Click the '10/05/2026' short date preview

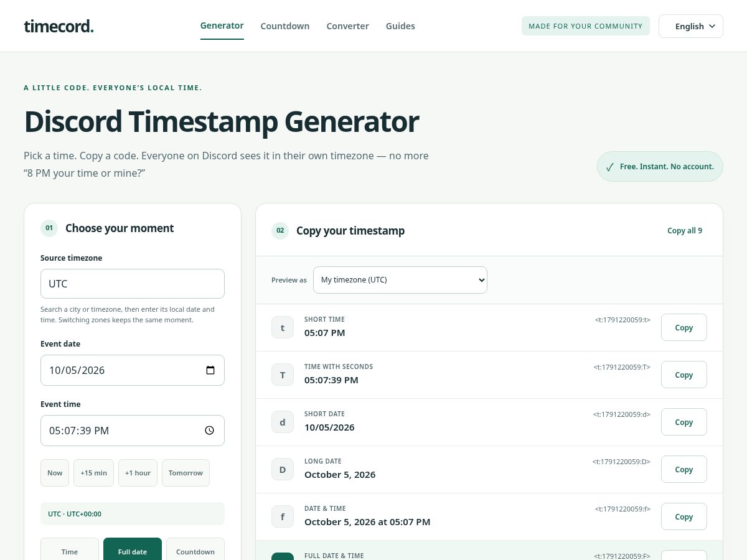[329, 427]
